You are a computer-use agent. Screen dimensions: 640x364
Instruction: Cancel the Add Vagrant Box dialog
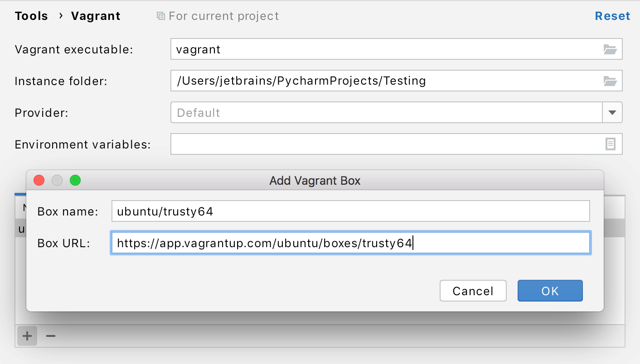[x=473, y=291]
